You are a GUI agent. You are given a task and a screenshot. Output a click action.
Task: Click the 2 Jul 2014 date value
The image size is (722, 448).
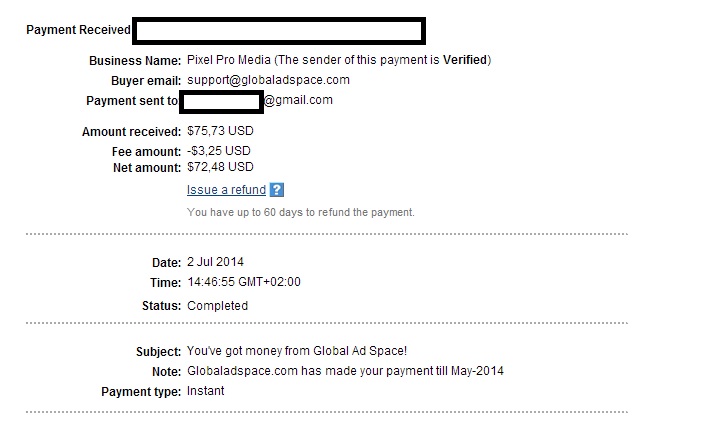pos(215,262)
